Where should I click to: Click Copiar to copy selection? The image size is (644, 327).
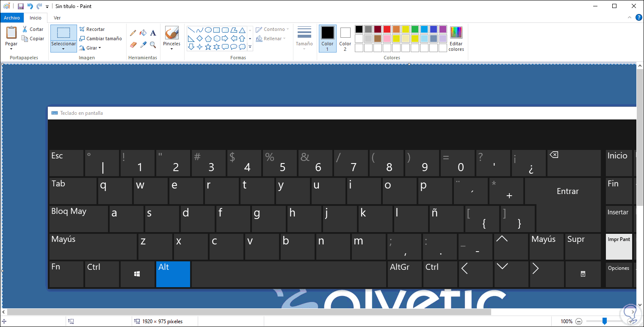point(33,39)
